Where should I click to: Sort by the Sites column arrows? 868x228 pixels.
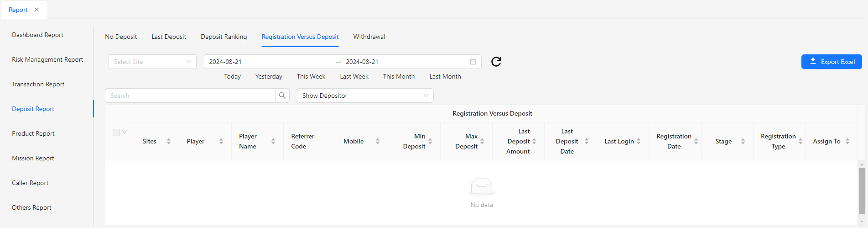(x=169, y=141)
